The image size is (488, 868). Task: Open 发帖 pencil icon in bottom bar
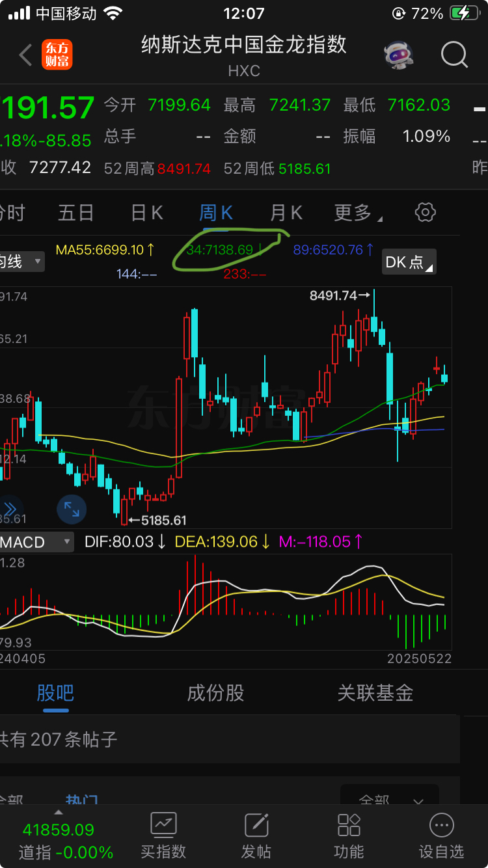click(256, 824)
